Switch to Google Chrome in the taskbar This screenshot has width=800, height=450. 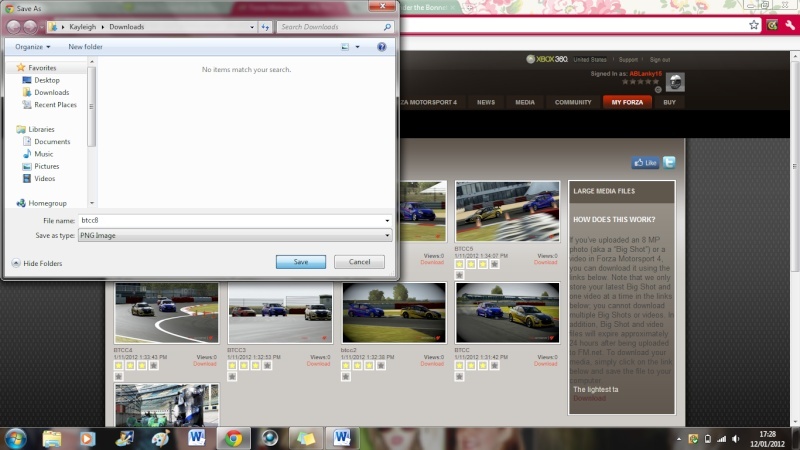234,438
